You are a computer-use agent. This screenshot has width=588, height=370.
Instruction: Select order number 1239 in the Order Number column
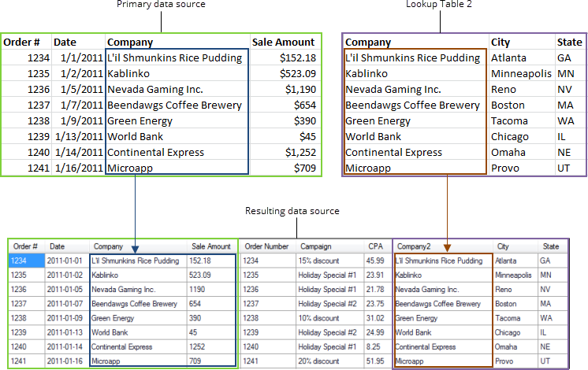click(251, 332)
